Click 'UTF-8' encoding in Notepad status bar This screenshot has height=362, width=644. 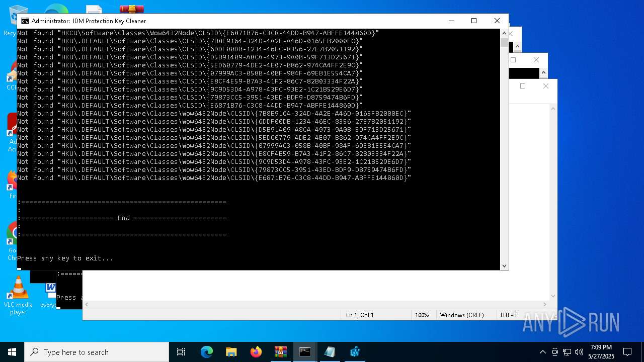click(508, 315)
